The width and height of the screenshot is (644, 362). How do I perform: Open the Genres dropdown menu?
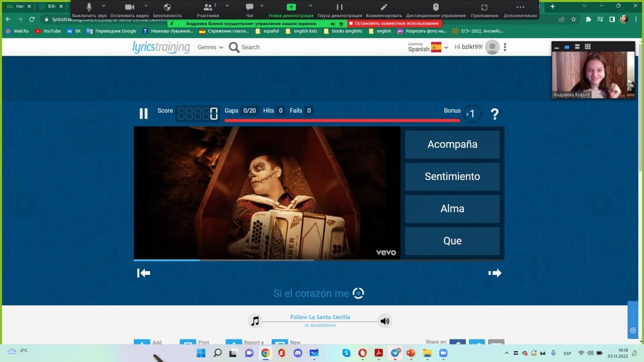tap(210, 47)
